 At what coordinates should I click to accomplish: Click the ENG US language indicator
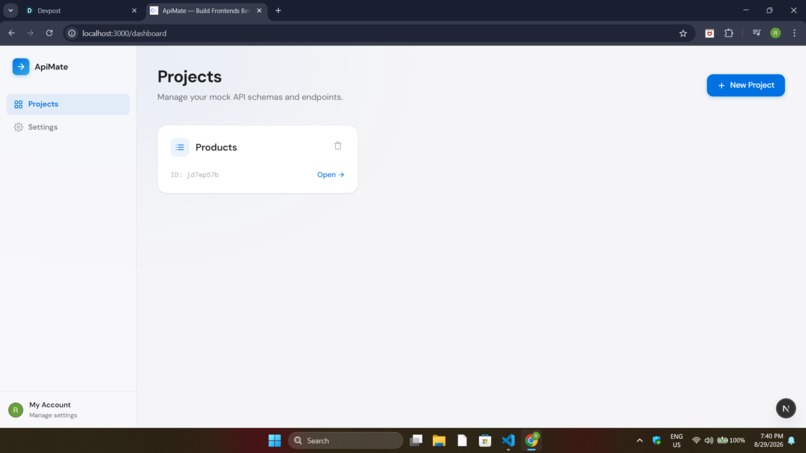tap(676, 441)
